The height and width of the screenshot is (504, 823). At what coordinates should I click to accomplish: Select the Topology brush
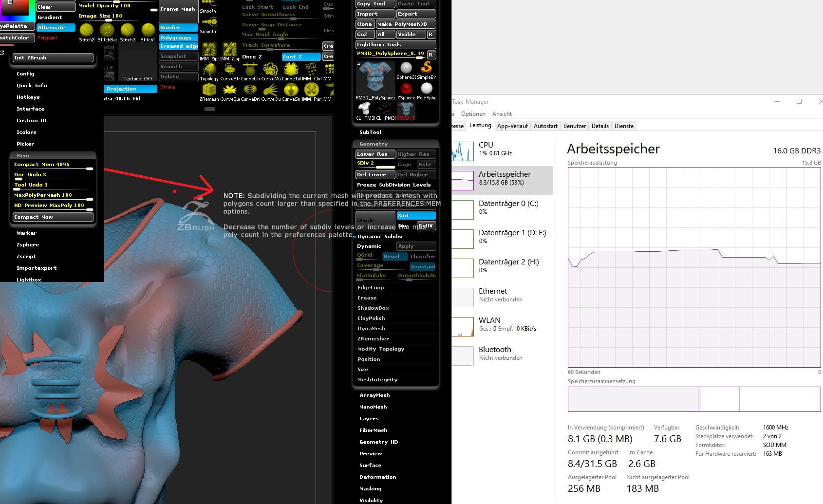209,69
